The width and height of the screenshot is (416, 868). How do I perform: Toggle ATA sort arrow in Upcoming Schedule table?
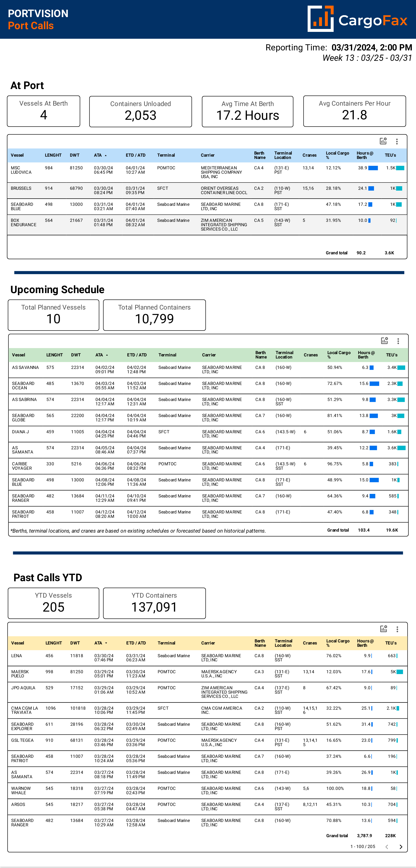[x=107, y=355]
